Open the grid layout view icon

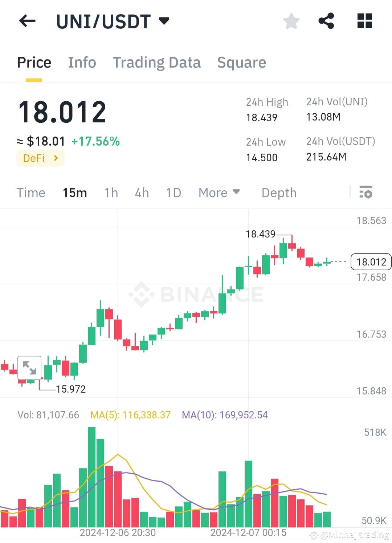[364, 21]
